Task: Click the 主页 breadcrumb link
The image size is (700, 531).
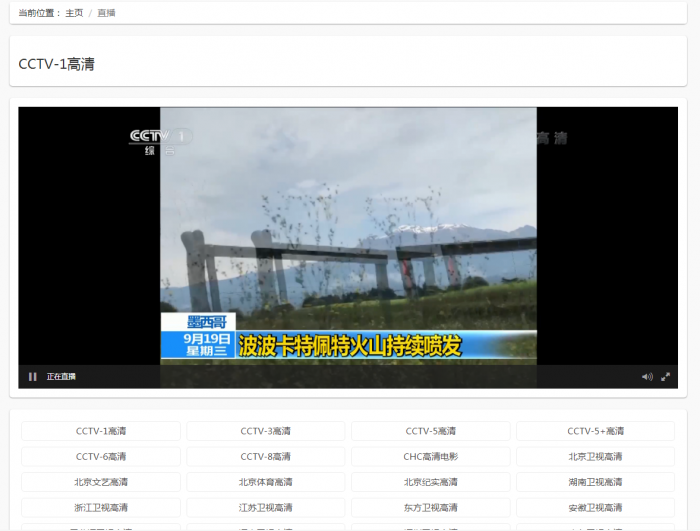Action: click(x=75, y=13)
